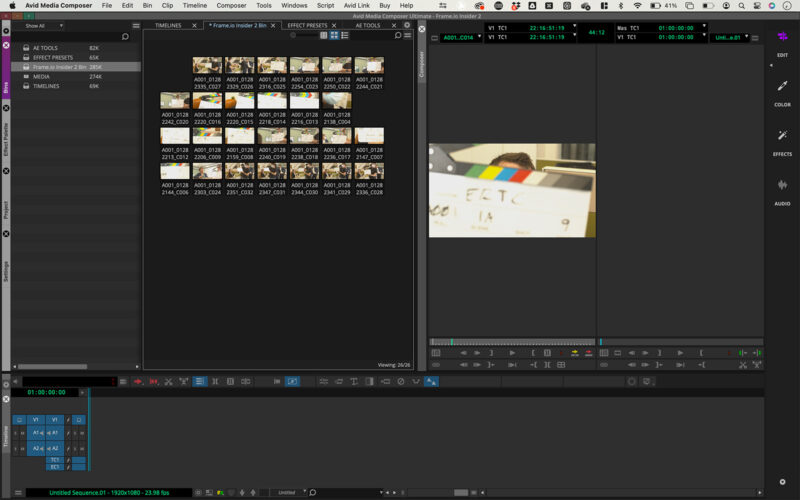Open the Effects workspace

[782, 142]
